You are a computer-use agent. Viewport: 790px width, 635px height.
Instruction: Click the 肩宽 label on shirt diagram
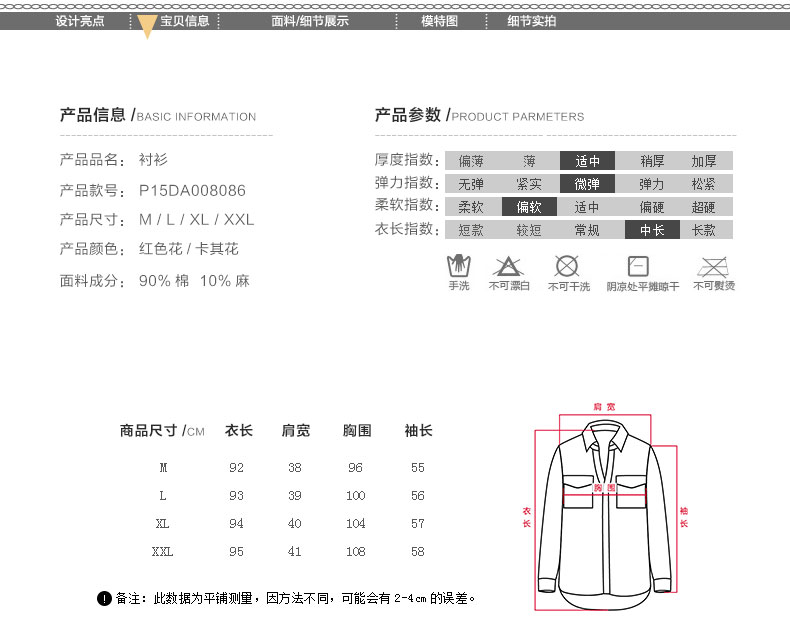click(604, 407)
